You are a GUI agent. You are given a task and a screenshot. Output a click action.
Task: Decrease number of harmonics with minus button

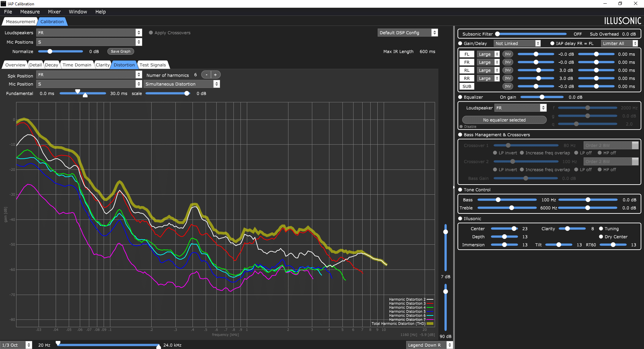(206, 75)
